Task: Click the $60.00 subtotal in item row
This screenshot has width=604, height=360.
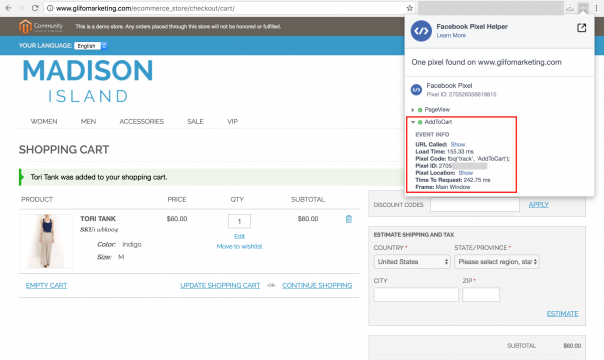Action: click(308, 219)
